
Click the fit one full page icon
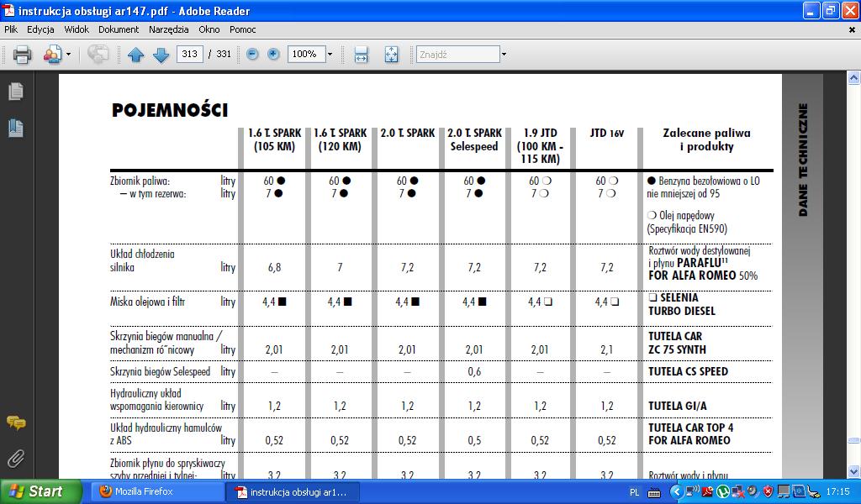click(x=391, y=55)
